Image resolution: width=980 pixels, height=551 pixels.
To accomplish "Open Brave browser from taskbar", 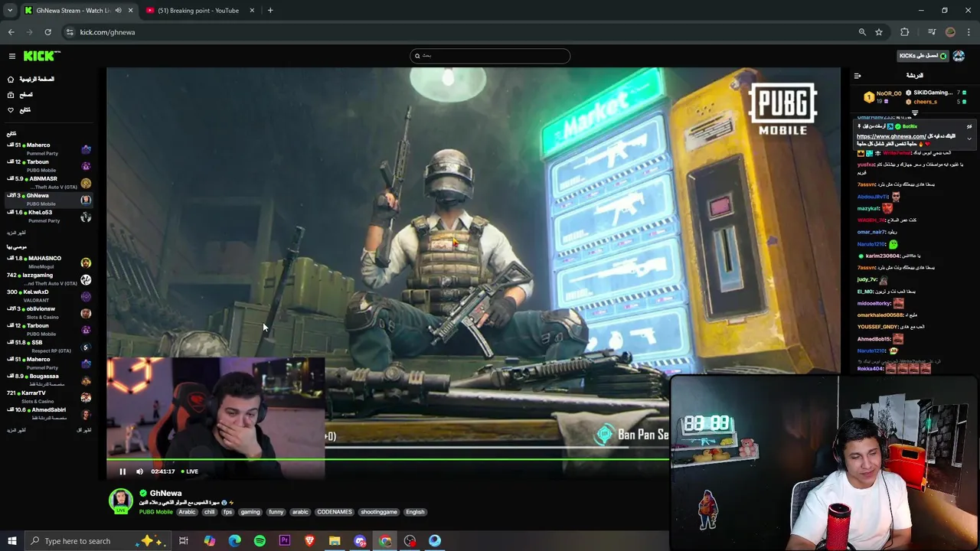I will [x=309, y=541].
